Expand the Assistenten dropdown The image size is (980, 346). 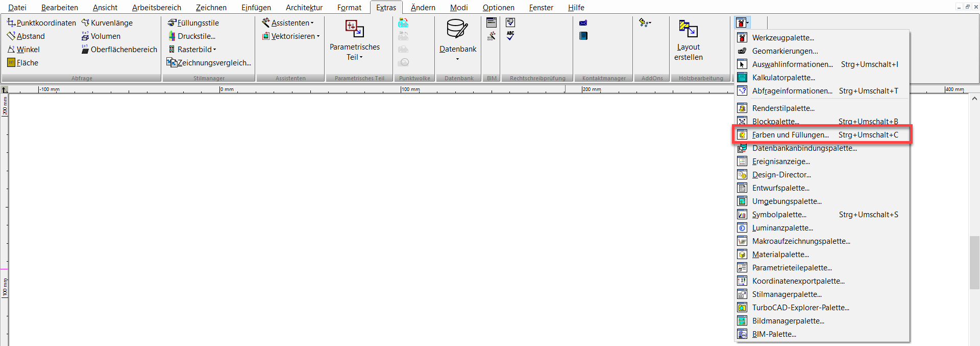[312, 23]
